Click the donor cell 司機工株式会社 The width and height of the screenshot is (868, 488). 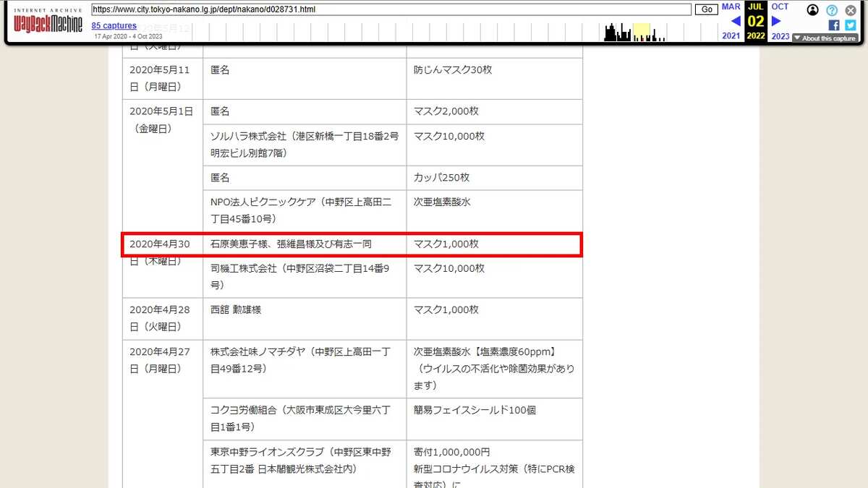tap(305, 277)
